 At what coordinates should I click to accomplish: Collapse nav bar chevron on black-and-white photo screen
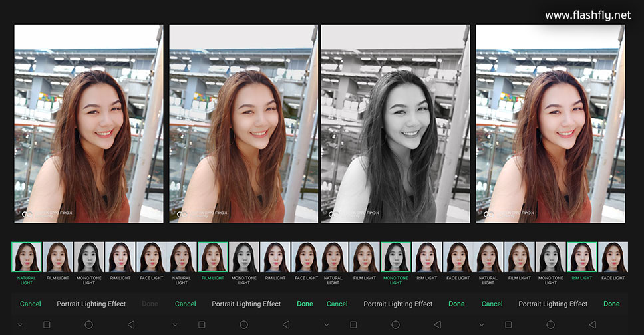(326, 324)
